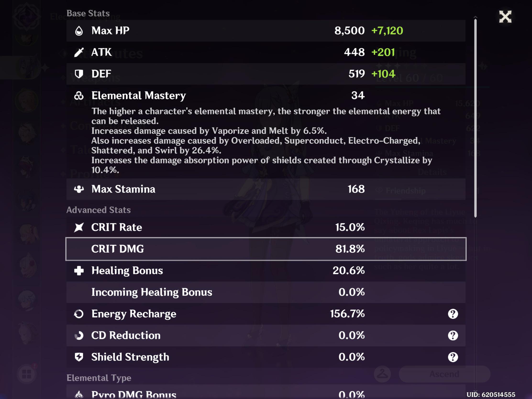Select the highlighted CRIT DMG stat row
This screenshot has width=532, height=399.
[265, 249]
